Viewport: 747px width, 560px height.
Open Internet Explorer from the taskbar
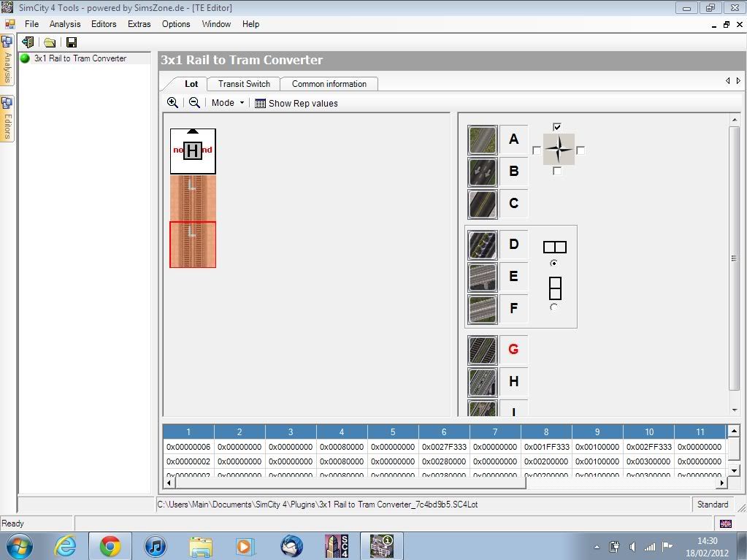click(65, 545)
